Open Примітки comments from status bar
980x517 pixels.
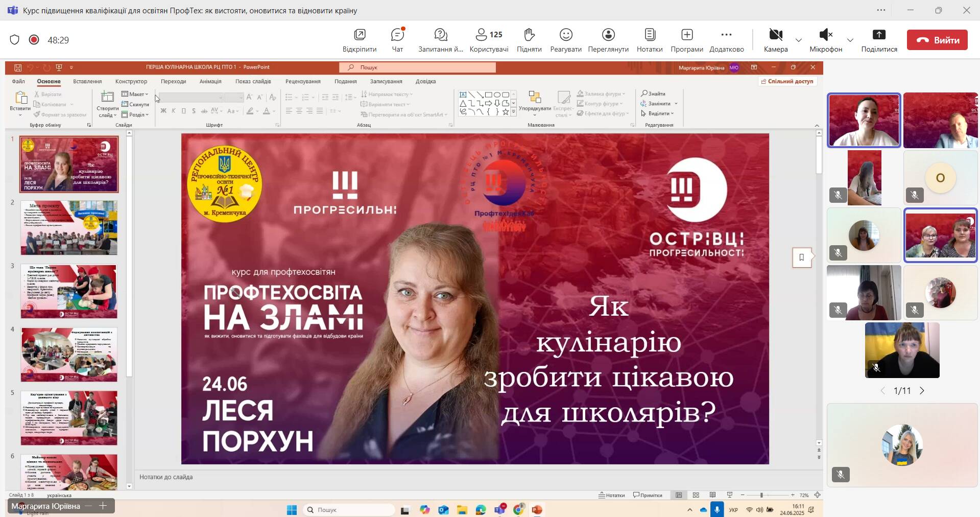tap(648, 495)
